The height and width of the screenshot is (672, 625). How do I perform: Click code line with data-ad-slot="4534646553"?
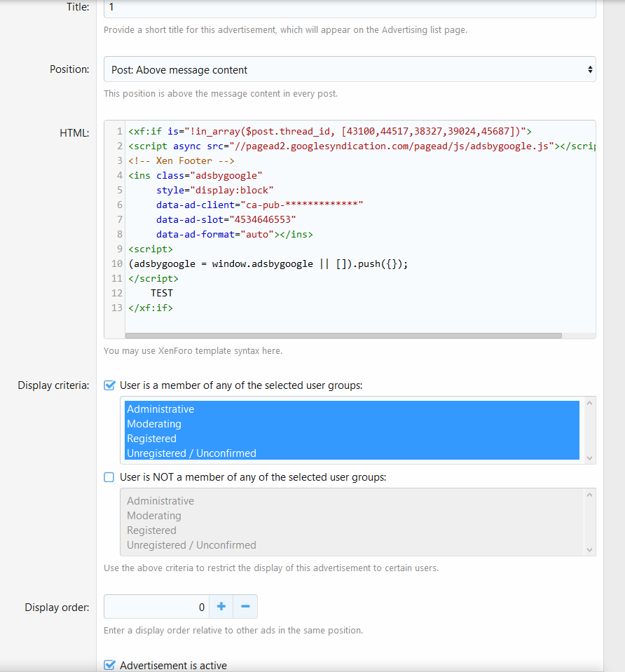226,219
